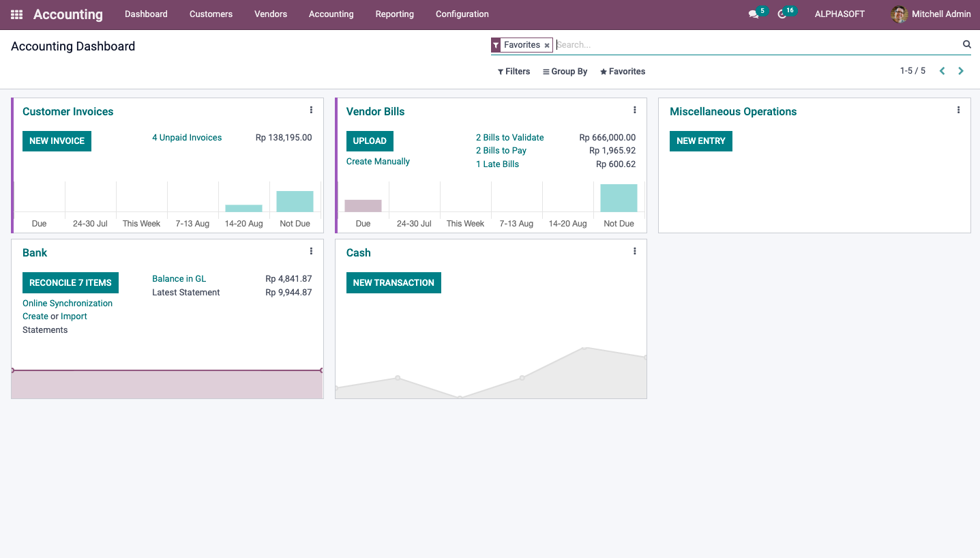Click the Not Due bar in Vendor Bills chart

(x=619, y=199)
